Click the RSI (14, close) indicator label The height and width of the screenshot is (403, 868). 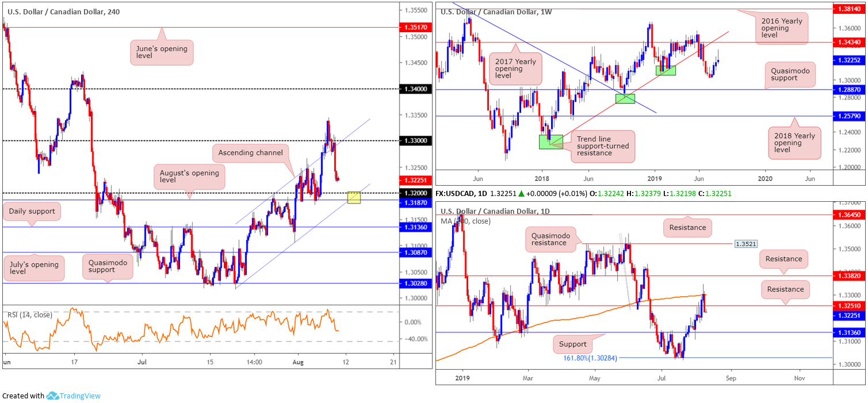tap(29, 314)
